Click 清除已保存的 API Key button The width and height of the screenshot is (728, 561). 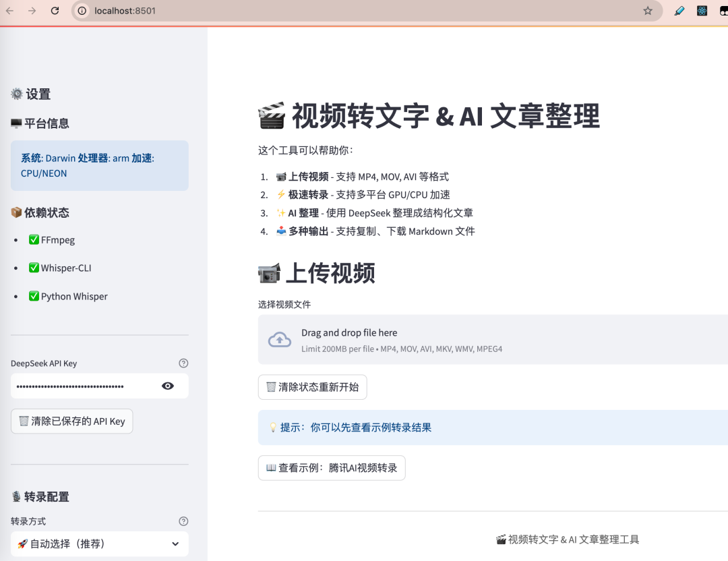[x=71, y=421]
